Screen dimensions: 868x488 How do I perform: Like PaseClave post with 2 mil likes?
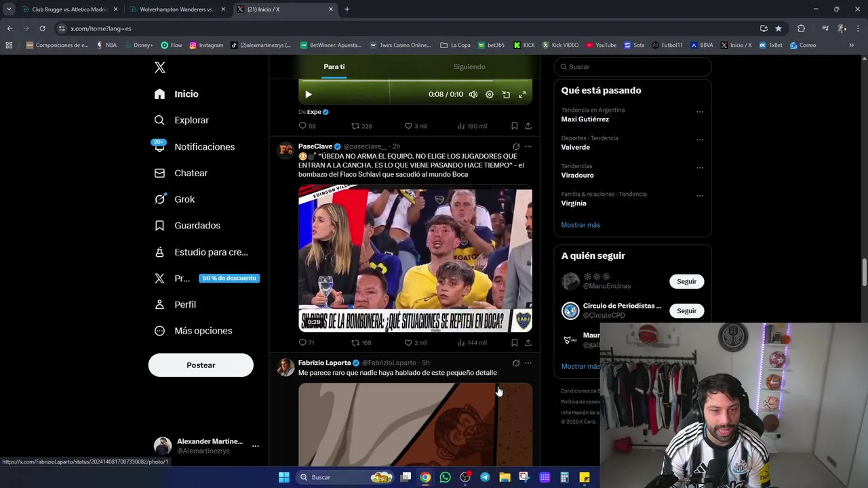coord(416,343)
